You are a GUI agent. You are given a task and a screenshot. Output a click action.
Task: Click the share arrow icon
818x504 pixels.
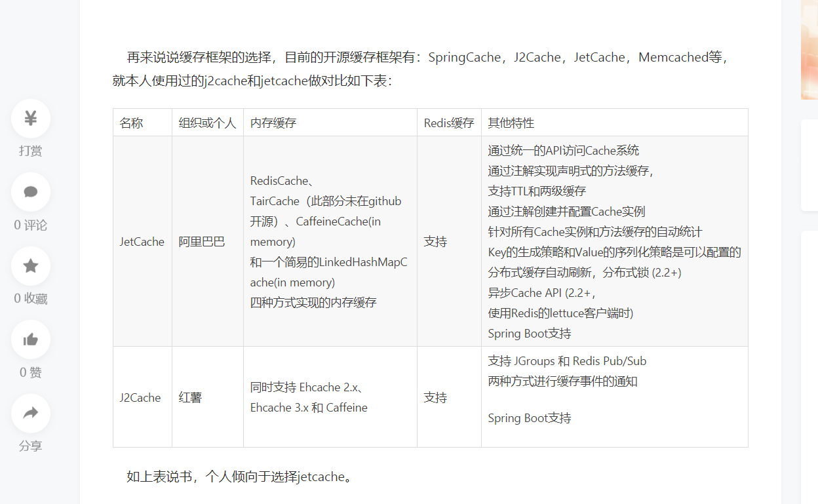tap(31, 414)
